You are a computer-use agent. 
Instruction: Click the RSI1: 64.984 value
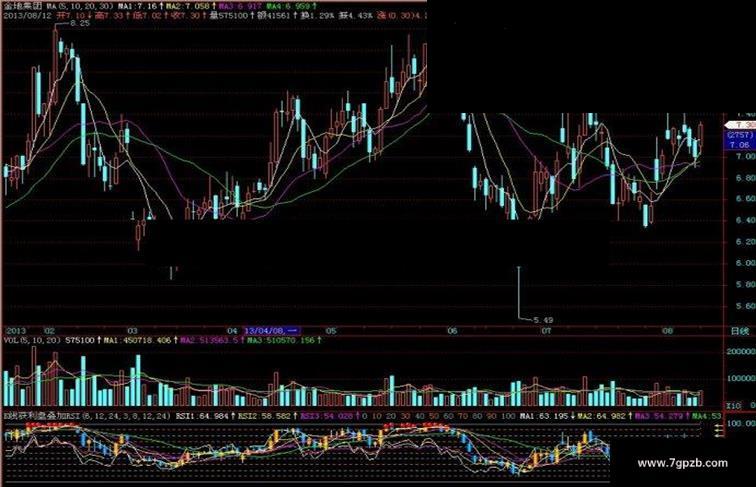pyautogui.click(x=202, y=415)
